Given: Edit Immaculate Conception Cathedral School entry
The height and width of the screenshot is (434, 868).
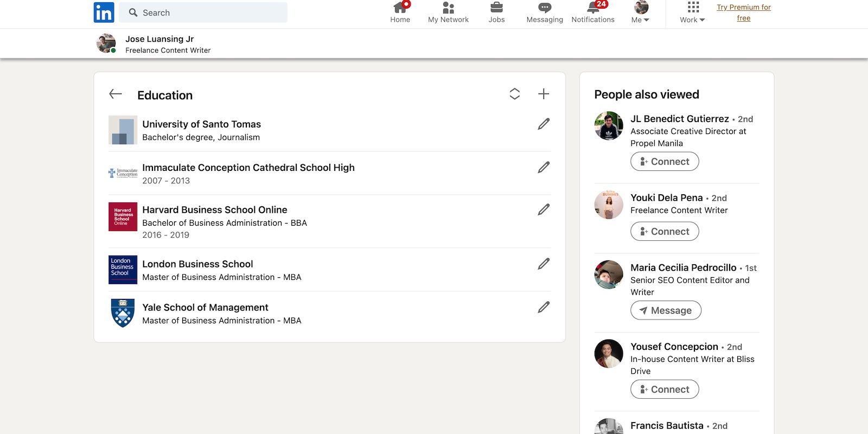Looking at the screenshot, I should pos(544,167).
